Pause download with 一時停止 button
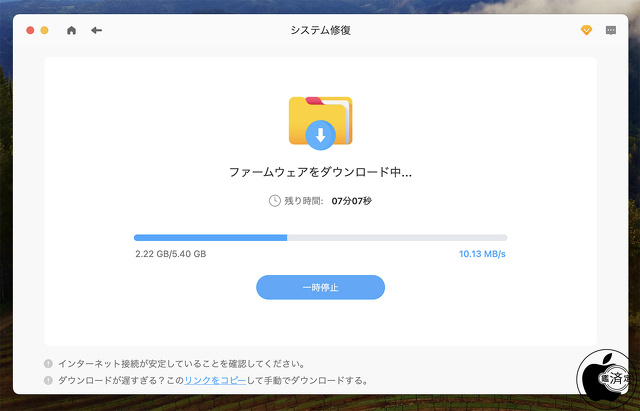The image size is (640, 411). (320, 287)
